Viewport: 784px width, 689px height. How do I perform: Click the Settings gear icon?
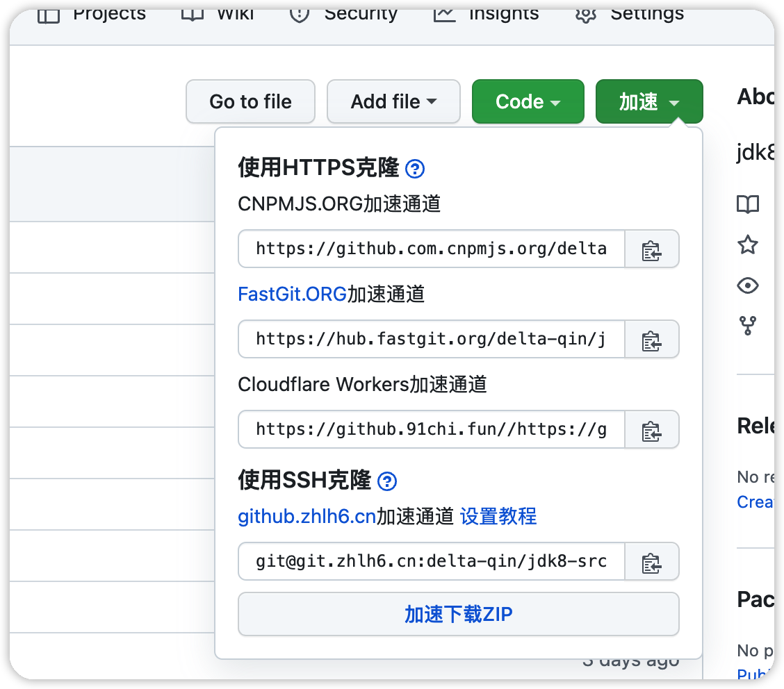(x=586, y=15)
